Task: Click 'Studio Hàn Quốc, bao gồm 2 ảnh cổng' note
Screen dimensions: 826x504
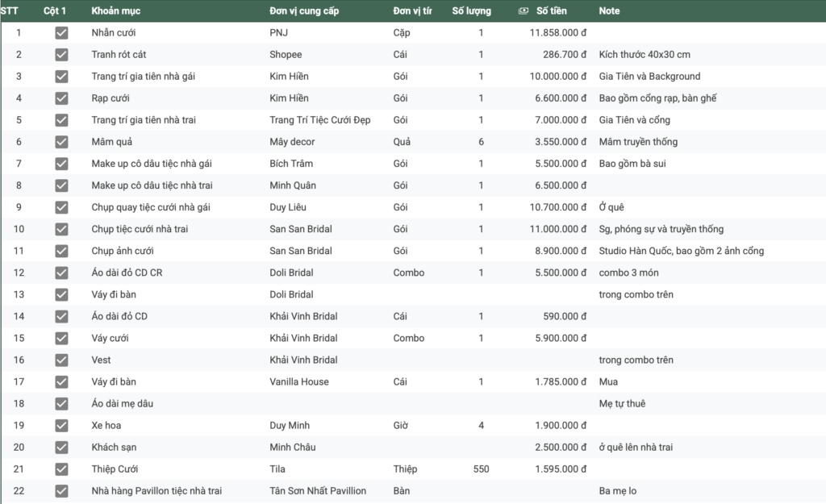Action: [681, 251]
